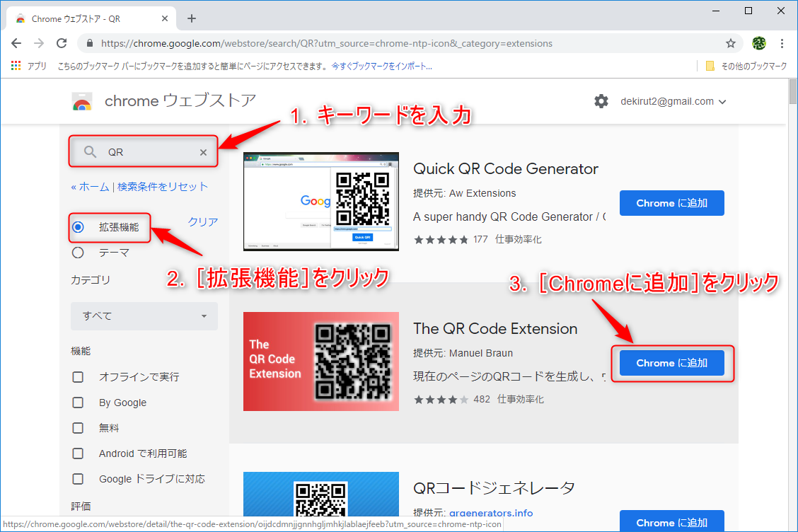Add The QR Code Extension via Chrome に追加

coord(671,362)
